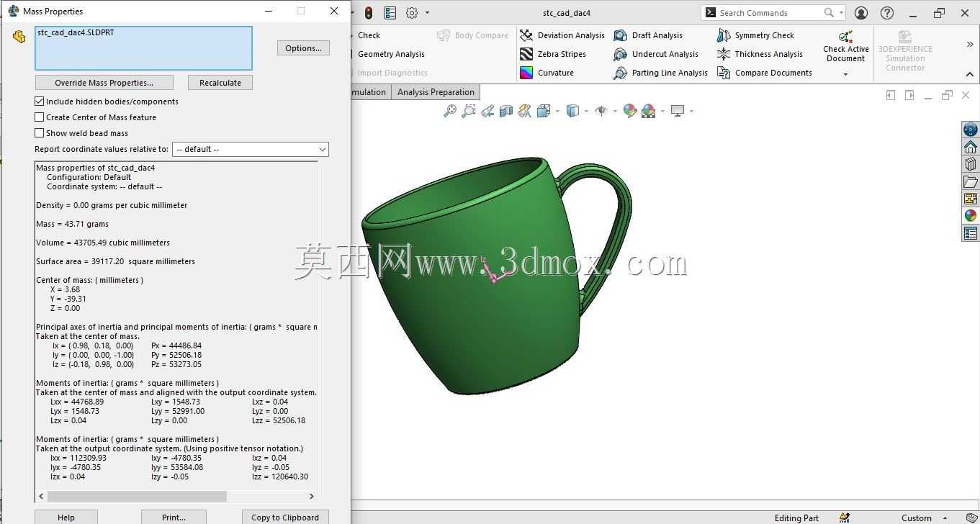Expand Check Active Document dropdown arrow
Screen dimensions: 980x524
click(845, 74)
